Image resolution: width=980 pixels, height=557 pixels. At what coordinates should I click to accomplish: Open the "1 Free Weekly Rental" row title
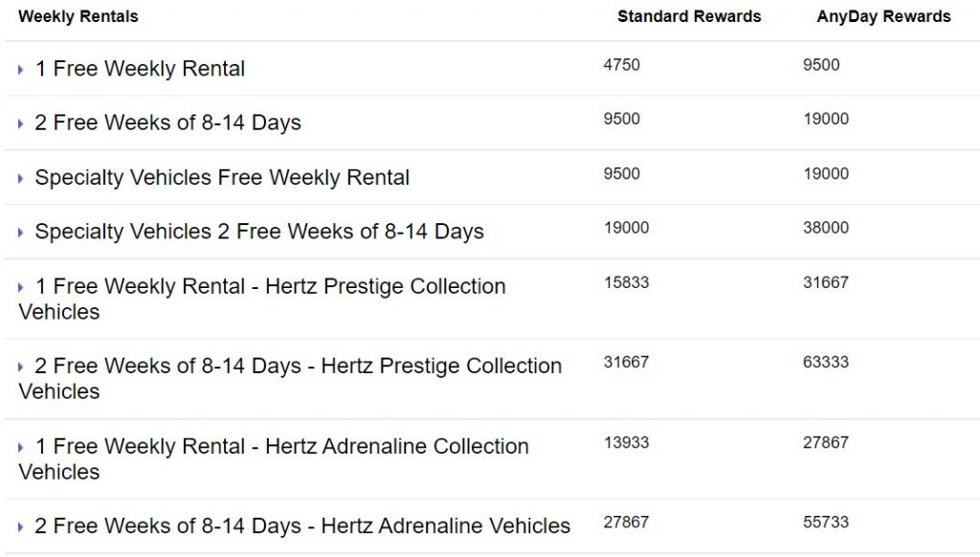pos(140,69)
